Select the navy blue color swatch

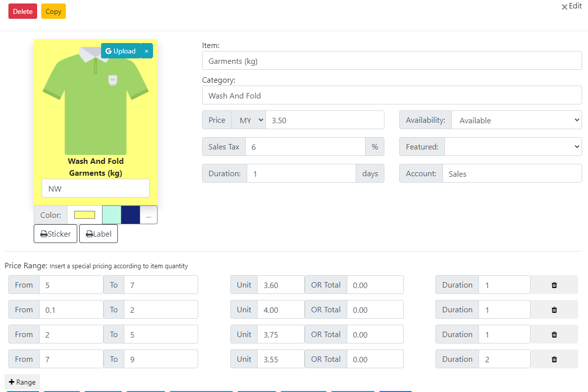[x=130, y=215]
